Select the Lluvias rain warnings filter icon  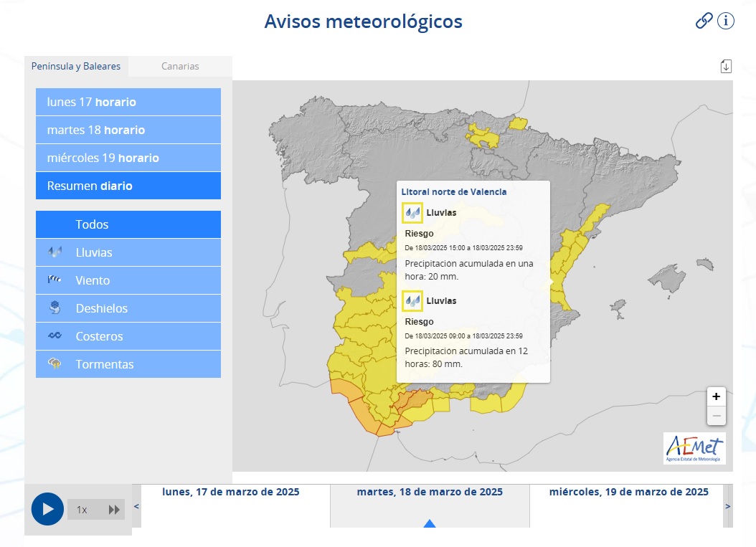coord(54,252)
